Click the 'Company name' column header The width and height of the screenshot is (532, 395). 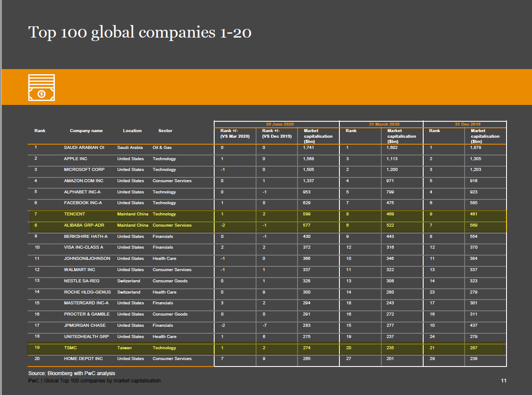pos(86,131)
